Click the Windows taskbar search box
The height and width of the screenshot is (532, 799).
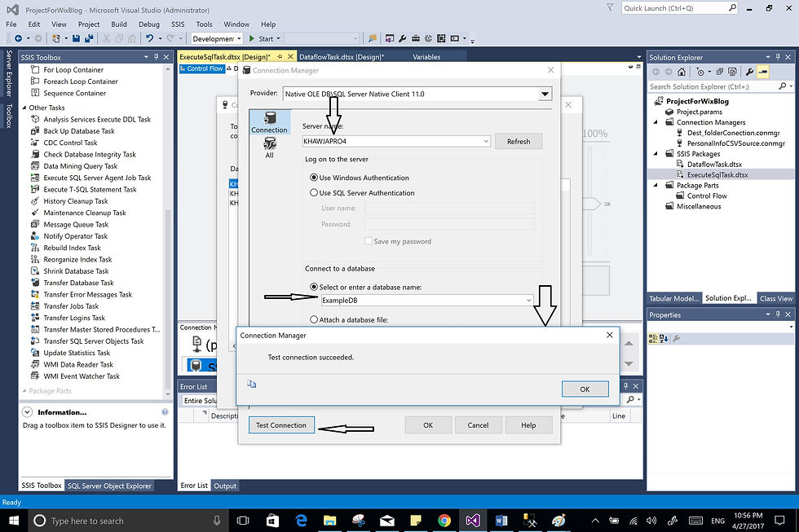click(127, 521)
